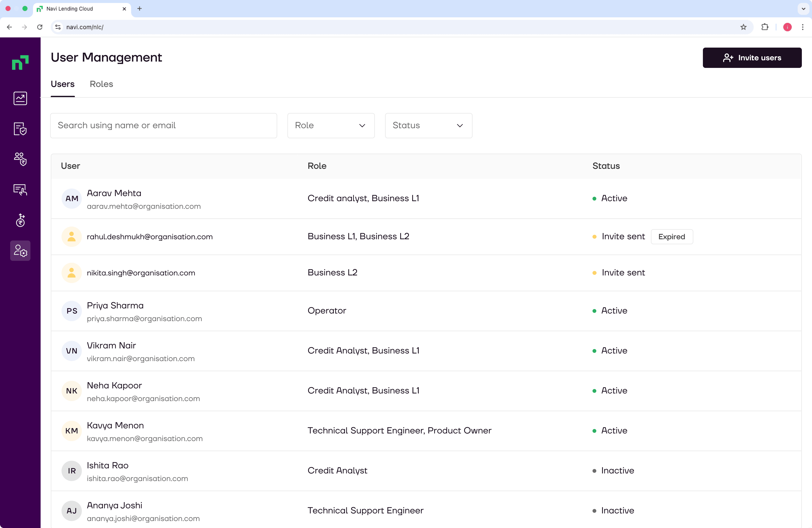Open the tab search chevron in browser
This screenshot has width=812, height=528.
[803, 9]
